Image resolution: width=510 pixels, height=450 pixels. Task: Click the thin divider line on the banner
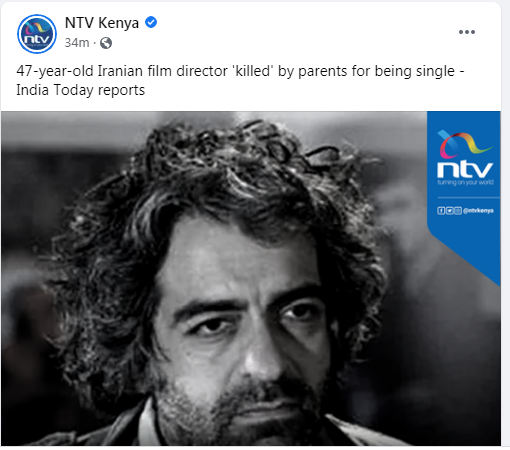point(469,198)
